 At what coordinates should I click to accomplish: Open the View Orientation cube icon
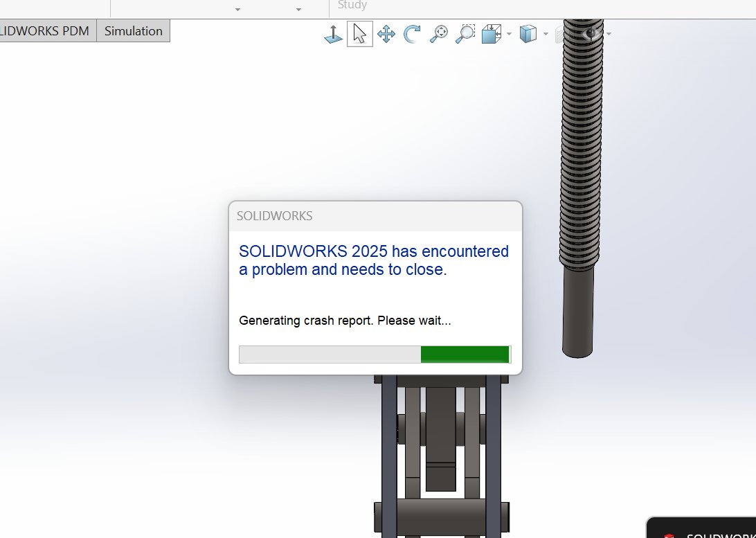(492, 34)
